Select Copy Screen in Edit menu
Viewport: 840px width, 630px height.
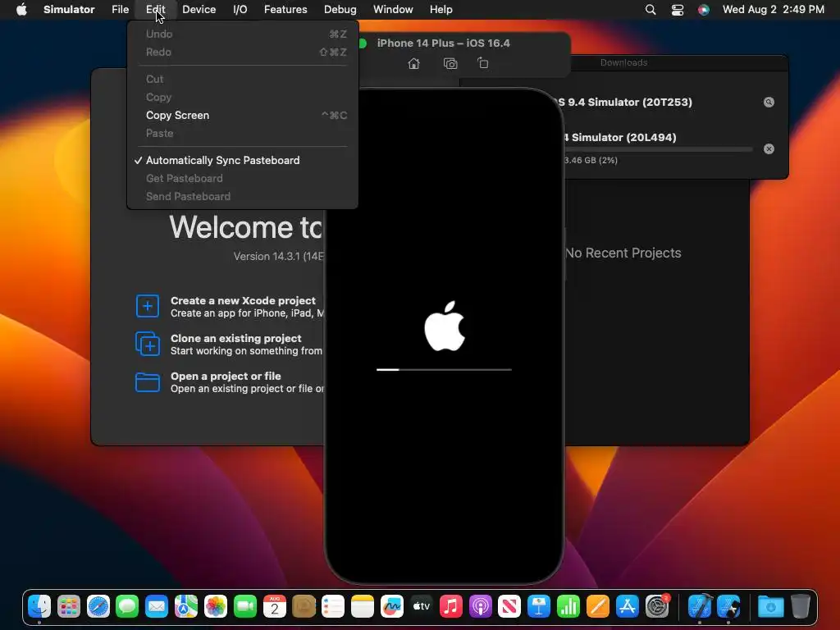pyautogui.click(x=242, y=115)
